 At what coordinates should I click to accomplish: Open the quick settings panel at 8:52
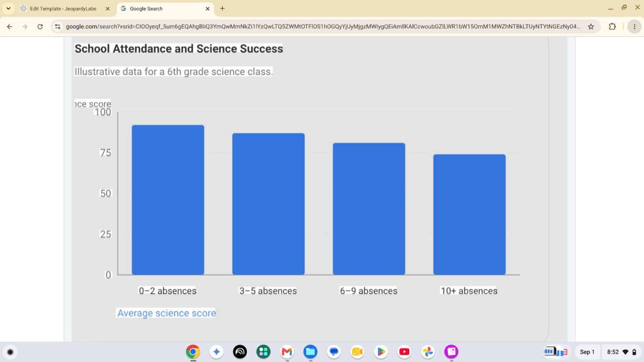[x=621, y=352]
